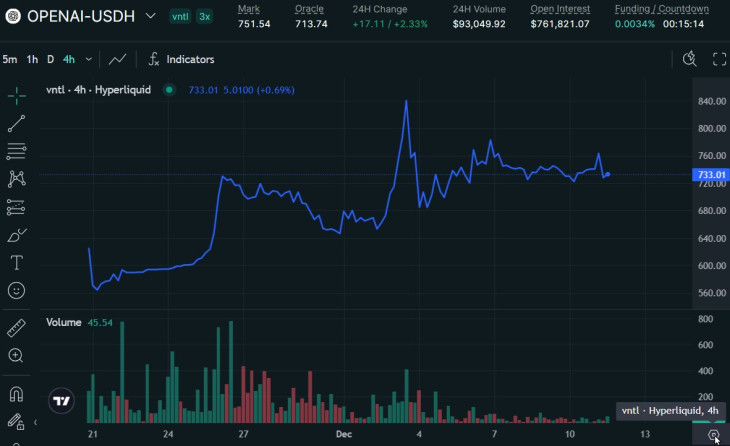Open the chart type line style menu
The width and height of the screenshot is (730, 446).
pos(118,59)
